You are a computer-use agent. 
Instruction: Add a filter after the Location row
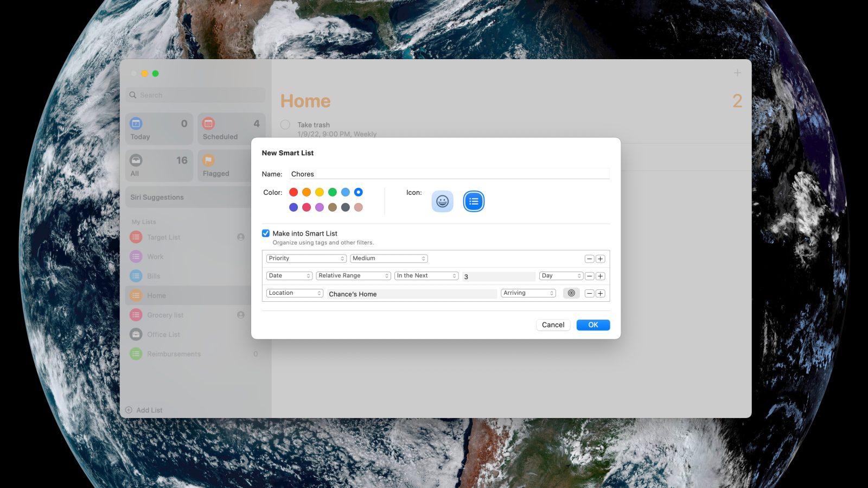click(x=600, y=294)
